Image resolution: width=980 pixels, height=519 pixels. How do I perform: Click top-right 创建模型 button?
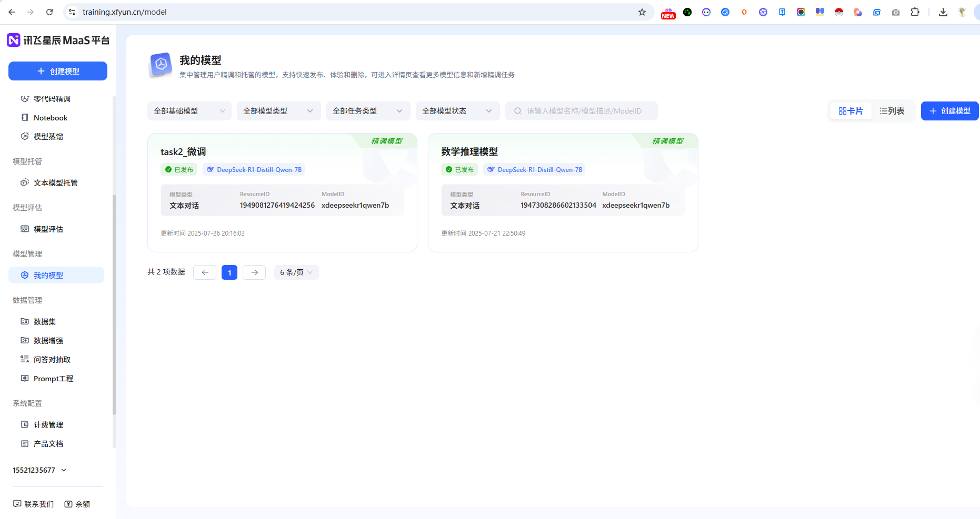[x=950, y=111]
